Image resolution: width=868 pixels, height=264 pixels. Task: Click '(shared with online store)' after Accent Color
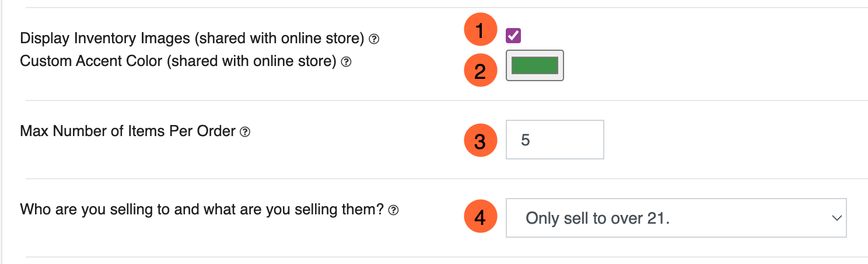point(251,61)
